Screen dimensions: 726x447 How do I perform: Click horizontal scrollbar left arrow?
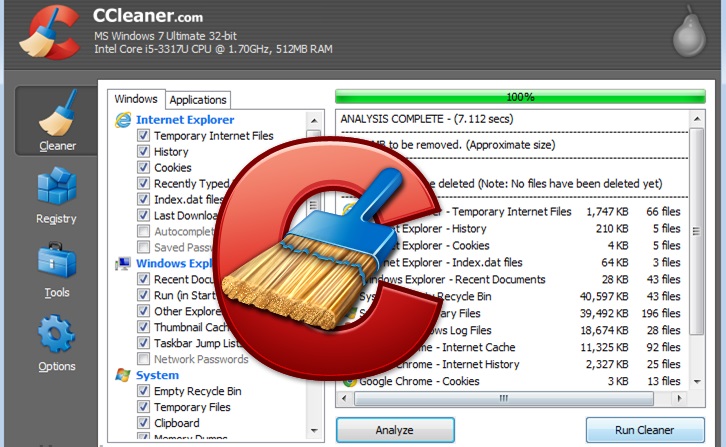(344, 398)
